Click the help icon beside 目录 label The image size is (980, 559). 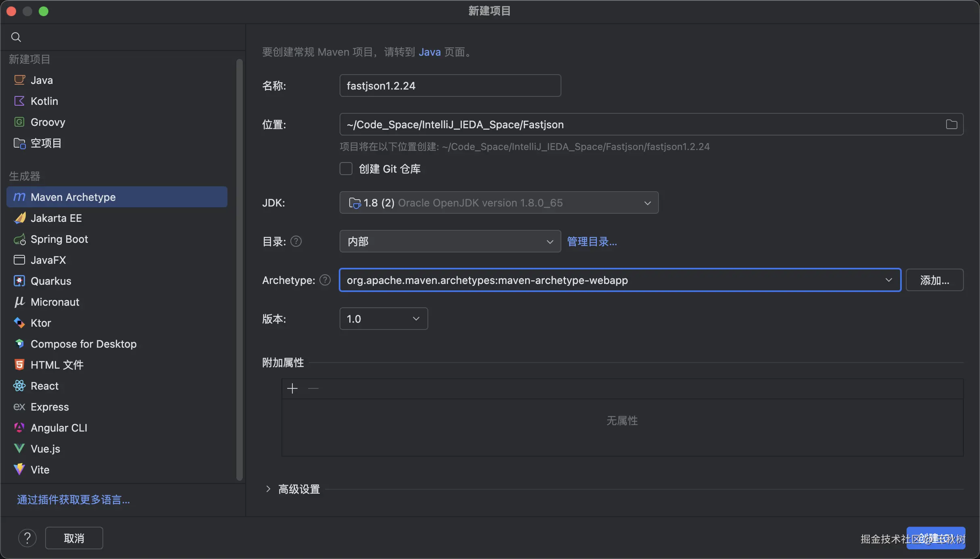pyautogui.click(x=296, y=241)
